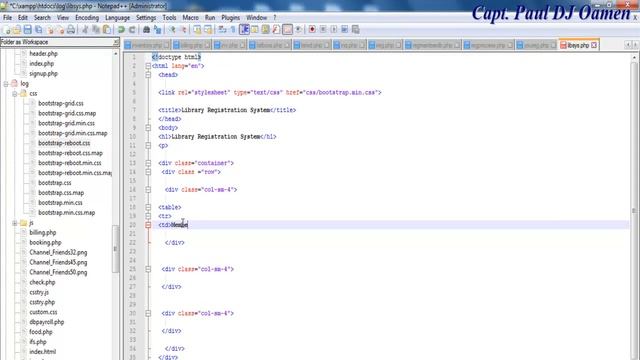Undo last edit with green arrow icon
This screenshot has width=640, height=360.
pyautogui.click(x=121, y=29)
